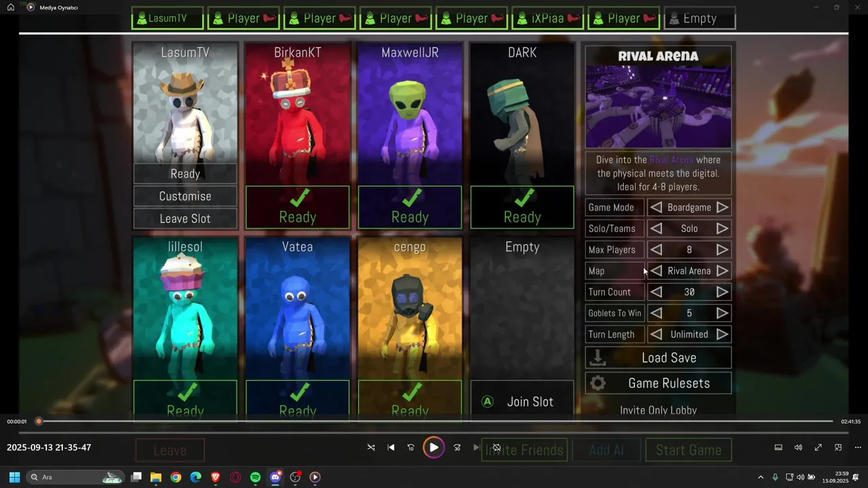Screen dimensions: 868x488
Task: Select the Empty tab in top player row
Action: [700, 18]
